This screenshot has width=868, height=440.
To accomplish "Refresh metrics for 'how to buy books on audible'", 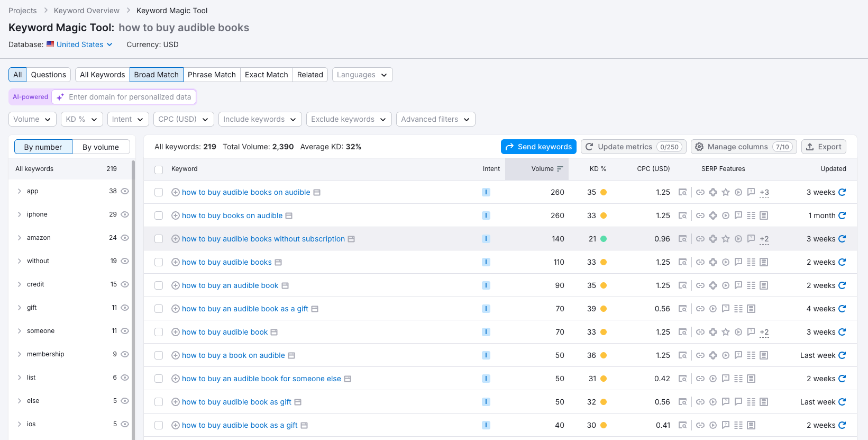I will coord(842,215).
